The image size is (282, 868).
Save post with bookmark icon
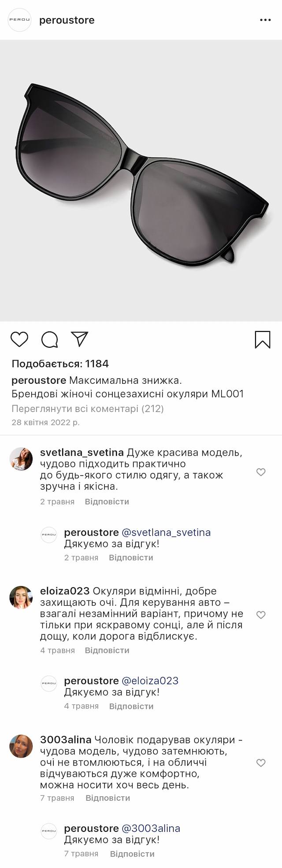pos(263,339)
